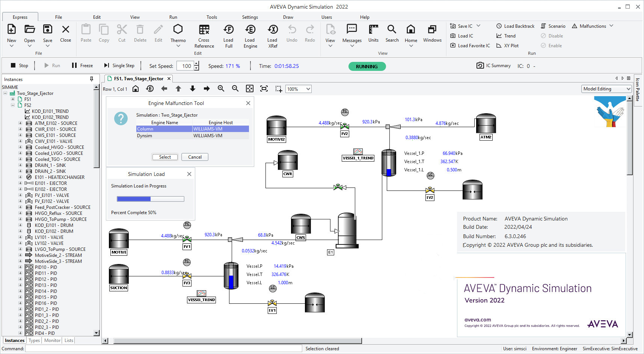Click Select in Engine Malfunction Tool
The width and height of the screenshot is (644, 354).
[x=165, y=157]
